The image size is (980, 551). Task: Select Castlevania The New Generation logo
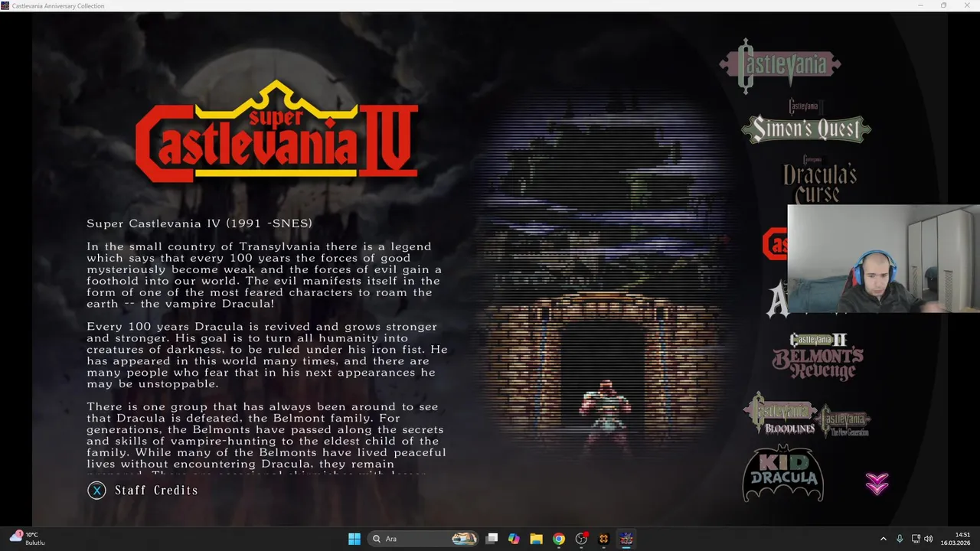point(844,422)
